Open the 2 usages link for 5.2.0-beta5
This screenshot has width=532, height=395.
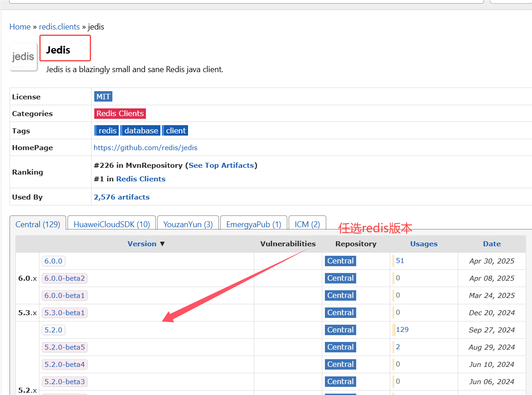398,347
